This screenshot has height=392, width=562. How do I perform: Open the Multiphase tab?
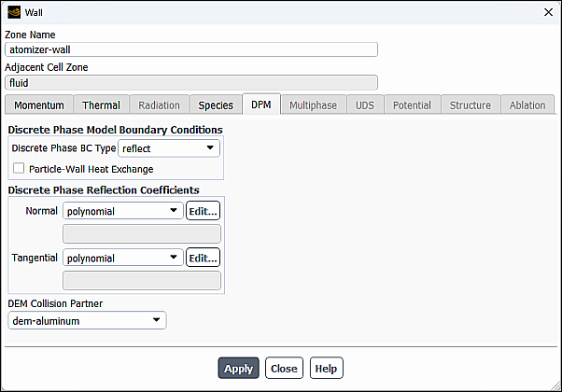tap(313, 105)
